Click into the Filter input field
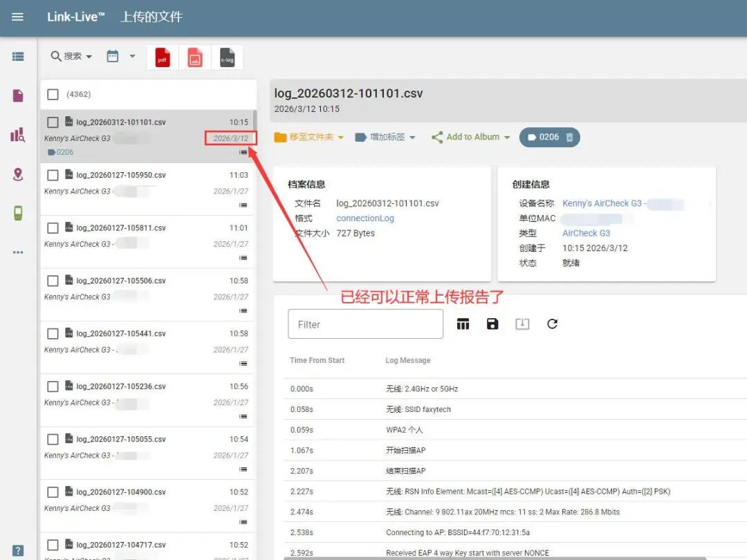The image size is (747, 560). 365,324
